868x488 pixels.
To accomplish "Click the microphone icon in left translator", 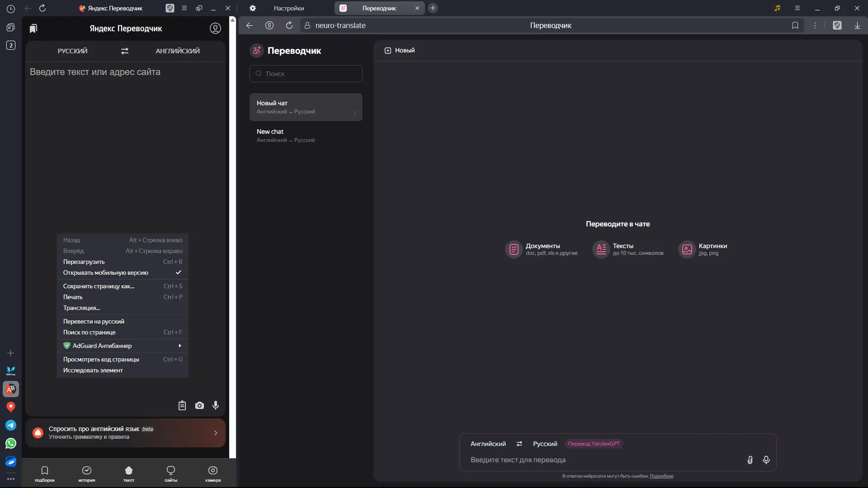I will point(216,406).
